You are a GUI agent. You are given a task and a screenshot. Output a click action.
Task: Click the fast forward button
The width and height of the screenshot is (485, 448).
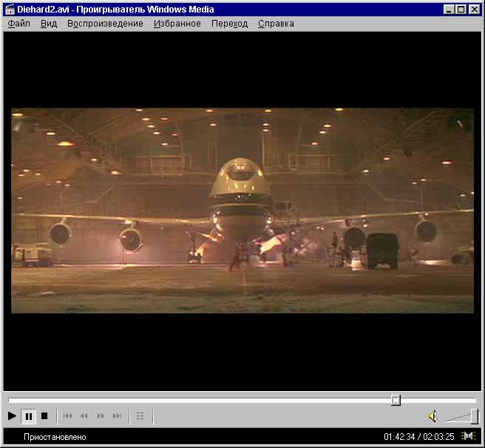[101, 416]
